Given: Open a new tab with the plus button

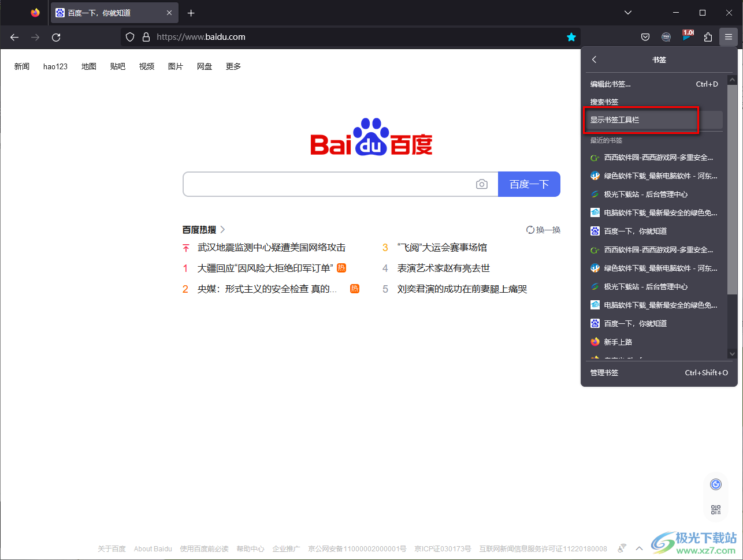Looking at the screenshot, I should [x=191, y=13].
